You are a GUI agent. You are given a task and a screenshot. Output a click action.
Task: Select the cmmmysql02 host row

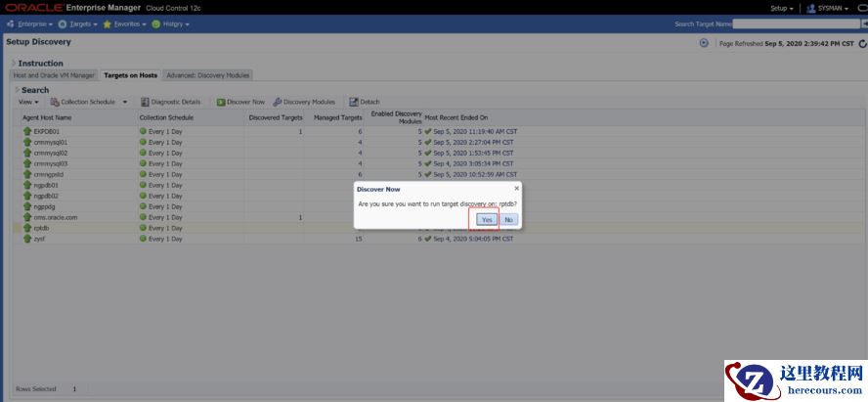pos(440,153)
